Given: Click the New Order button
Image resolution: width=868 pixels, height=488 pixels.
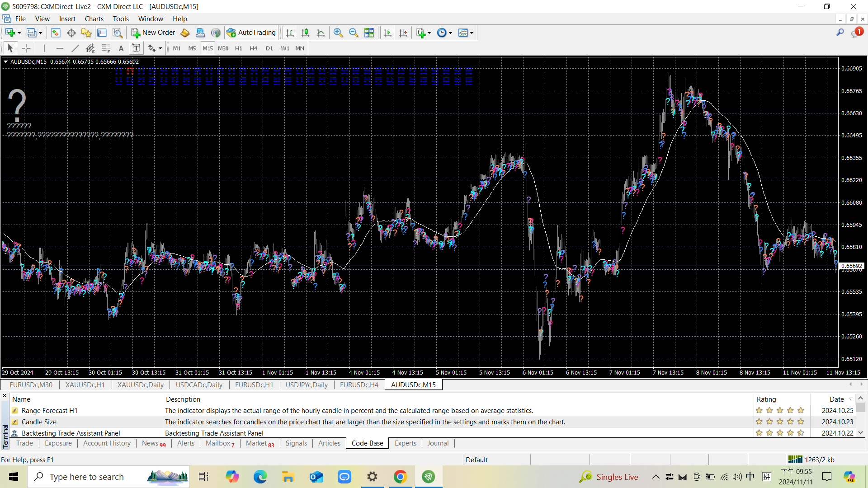Looking at the screenshot, I should 153,33.
